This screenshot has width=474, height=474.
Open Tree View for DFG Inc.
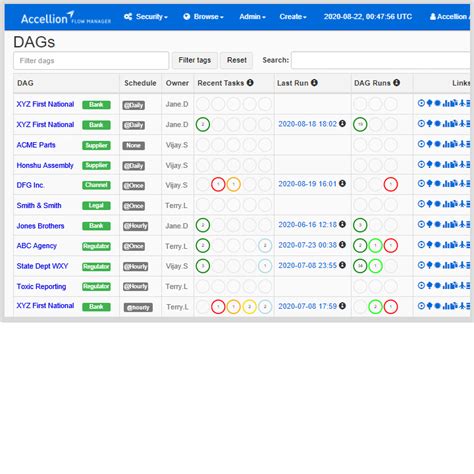pyautogui.click(x=429, y=184)
